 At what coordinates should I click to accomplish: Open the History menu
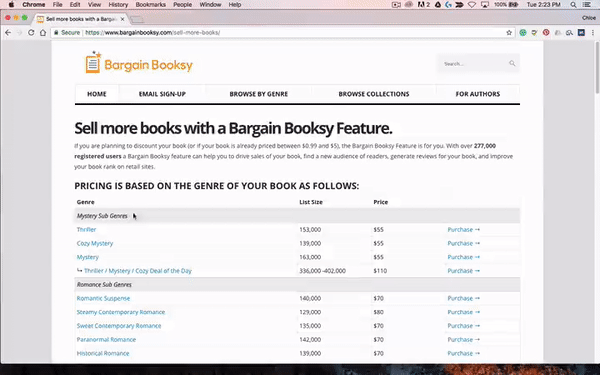click(118, 5)
